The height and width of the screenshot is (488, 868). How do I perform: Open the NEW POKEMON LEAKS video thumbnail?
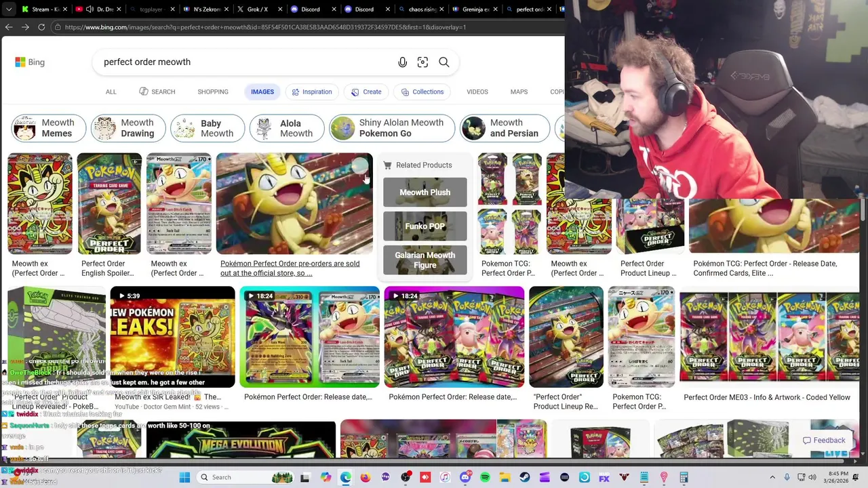point(172,337)
